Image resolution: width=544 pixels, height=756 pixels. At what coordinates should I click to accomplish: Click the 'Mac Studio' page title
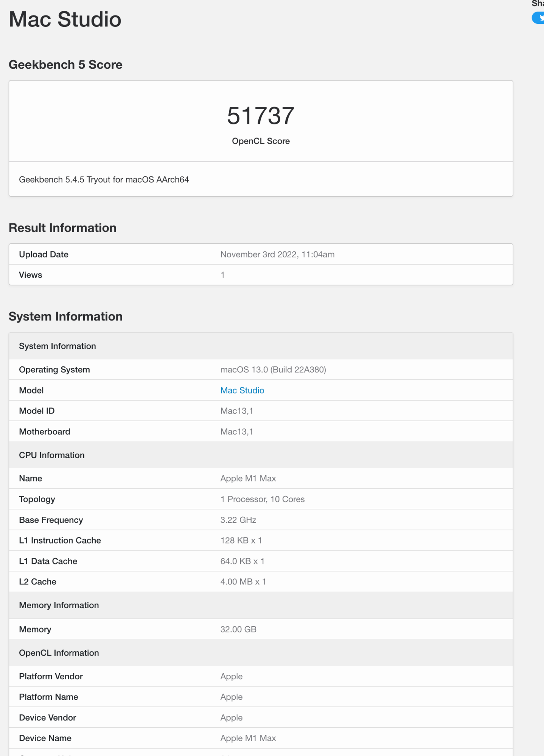tap(65, 19)
